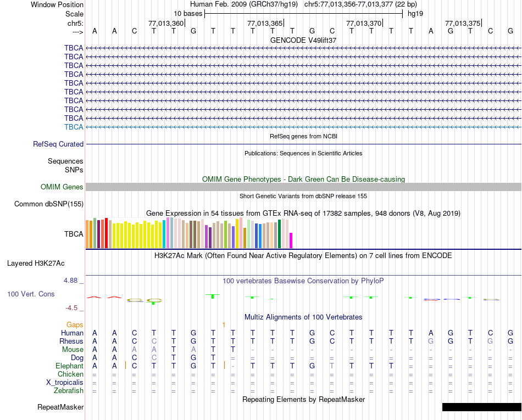This screenshot has width=522, height=420.
Task: Open Publications: Sequences in Scientific Articles title
Action: 303,153
